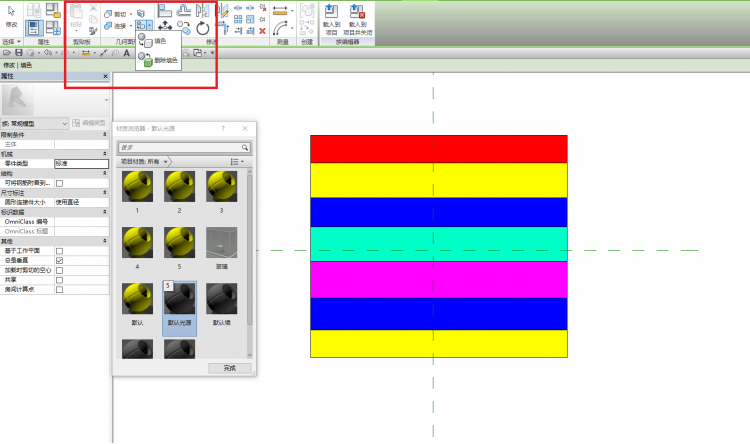Viewport: 750px width, 444px height.
Task: Open the Paint tool dropdown arrow
Action: pos(150,25)
